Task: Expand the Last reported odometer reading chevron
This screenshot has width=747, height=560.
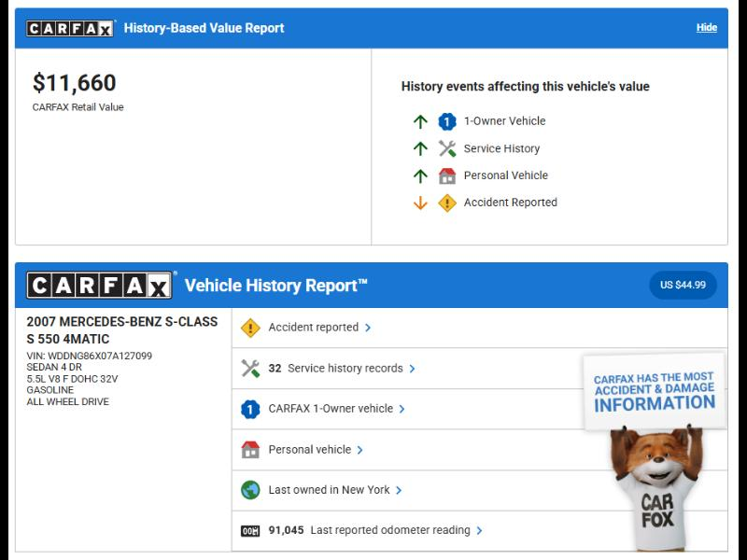Action: (x=479, y=531)
